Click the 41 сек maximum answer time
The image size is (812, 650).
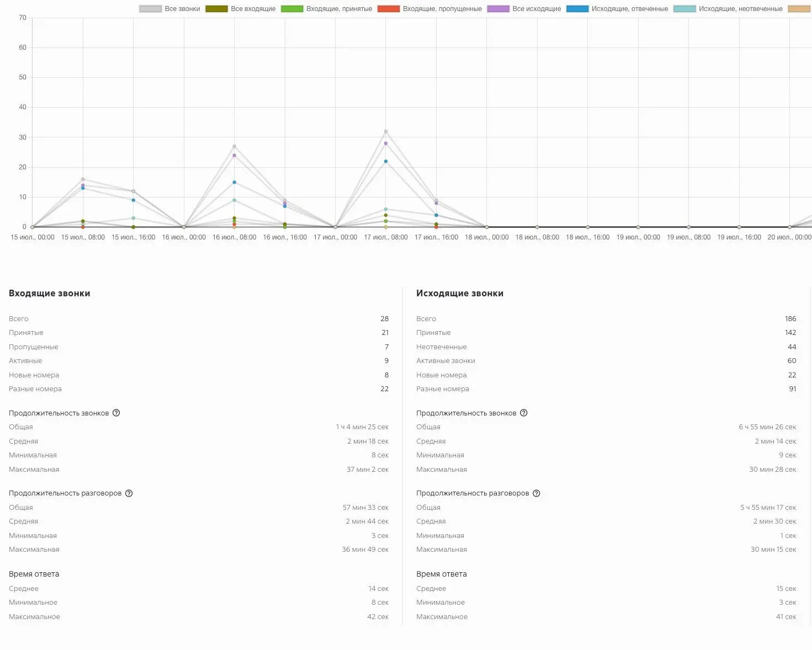[786, 617]
